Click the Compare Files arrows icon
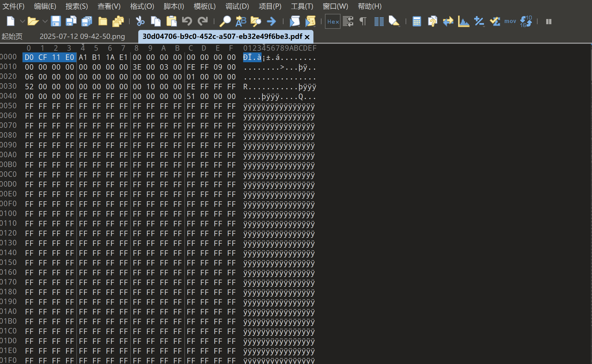 click(x=448, y=22)
